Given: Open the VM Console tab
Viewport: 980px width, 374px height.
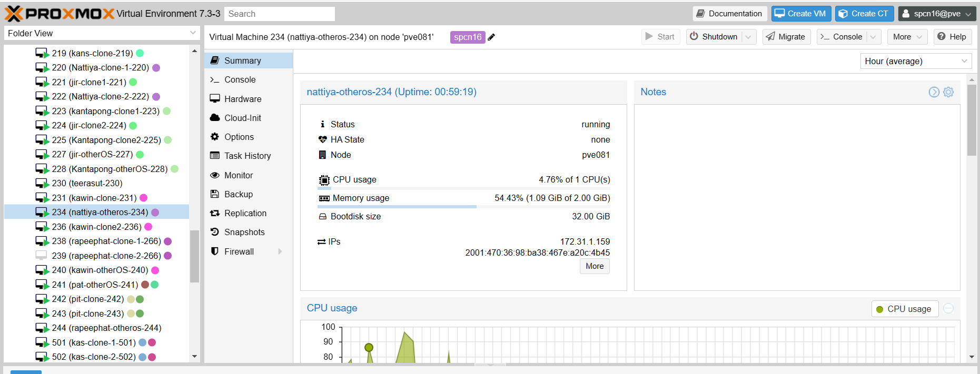Looking at the screenshot, I should pyautogui.click(x=249, y=79).
